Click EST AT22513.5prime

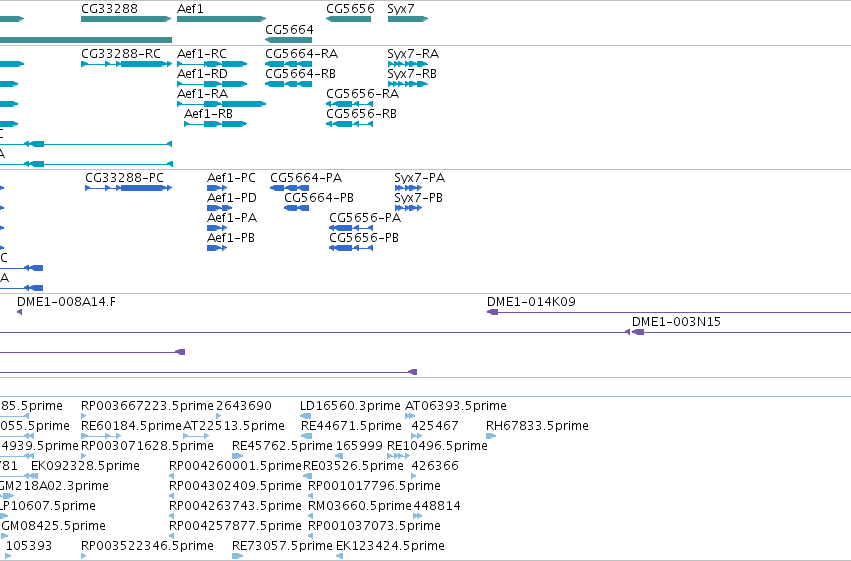(234, 426)
